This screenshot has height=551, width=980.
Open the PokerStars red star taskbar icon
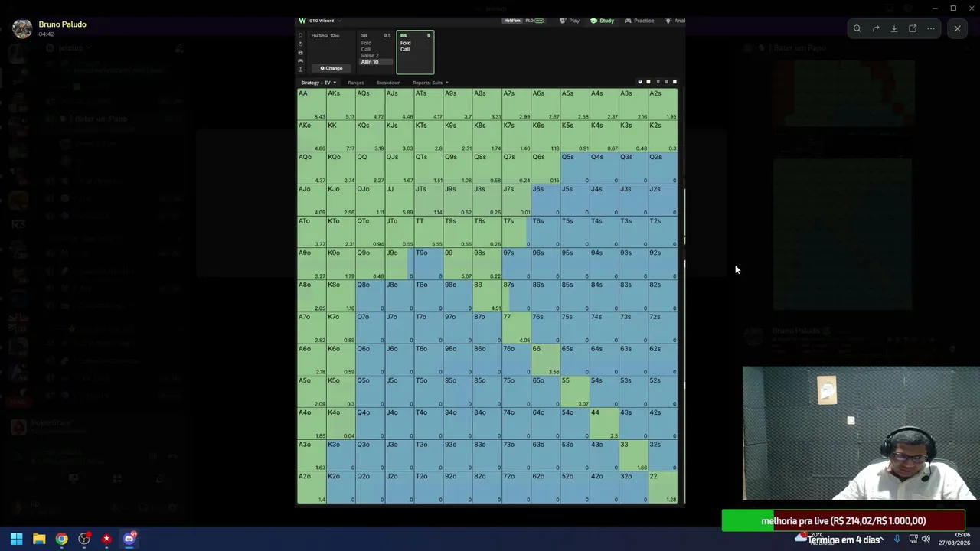pyautogui.click(x=106, y=539)
